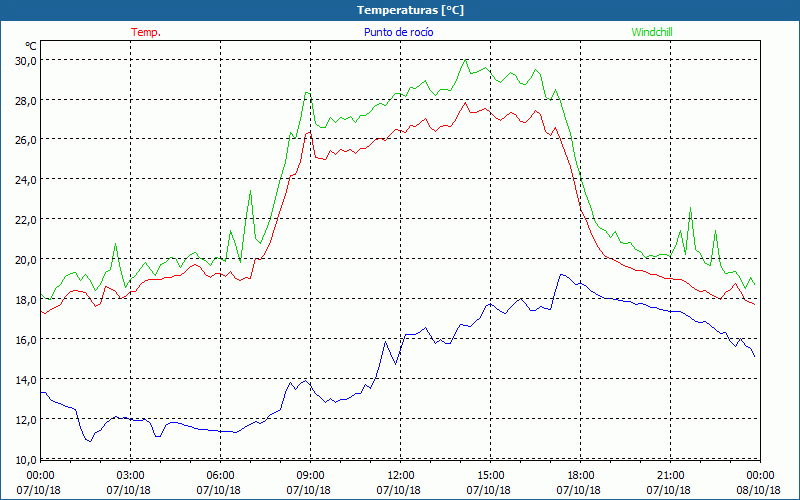Click the 18,0 y-axis value
The height and width of the screenshot is (500, 800).
pos(26,299)
